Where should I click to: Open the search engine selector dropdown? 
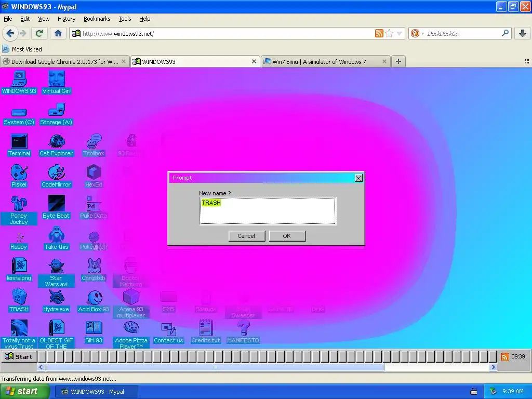click(417, 33)
